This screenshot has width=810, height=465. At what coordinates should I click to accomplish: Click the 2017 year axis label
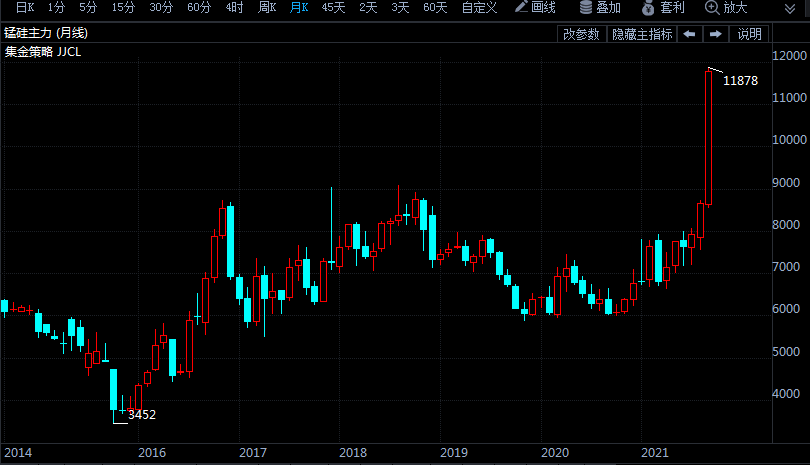(253, 453)
